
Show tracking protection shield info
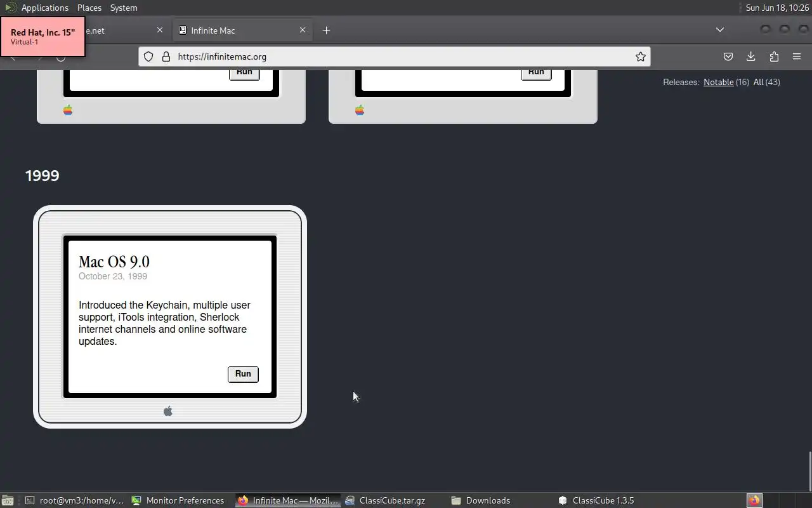(148, 57)
